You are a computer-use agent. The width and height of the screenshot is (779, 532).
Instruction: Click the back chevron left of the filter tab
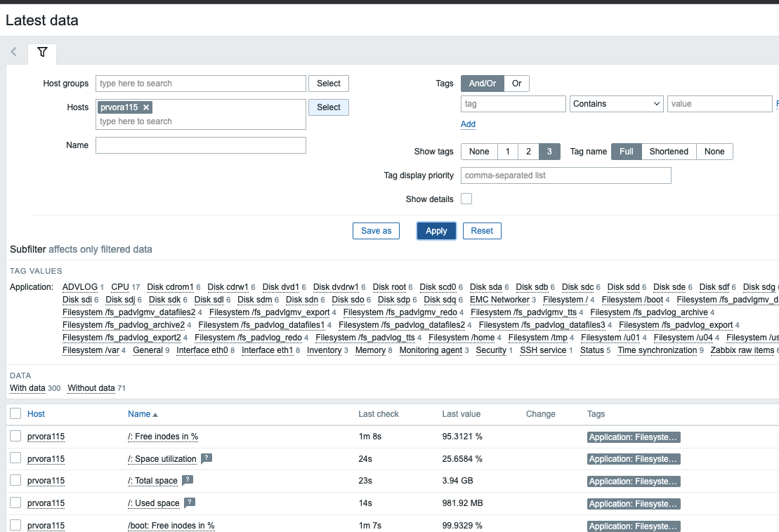tap(13, 51)
